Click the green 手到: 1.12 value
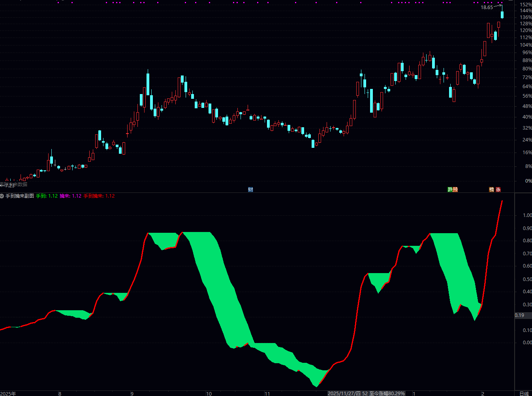Screen dimensions: 532x396 pos(47,196)
